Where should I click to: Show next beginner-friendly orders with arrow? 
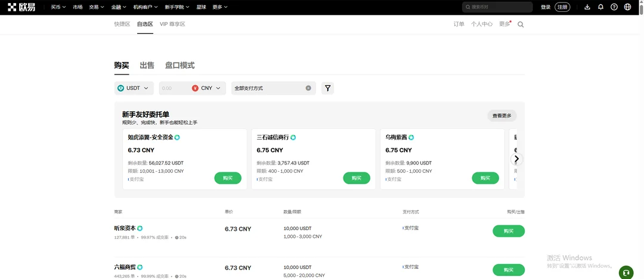[516, 159]
